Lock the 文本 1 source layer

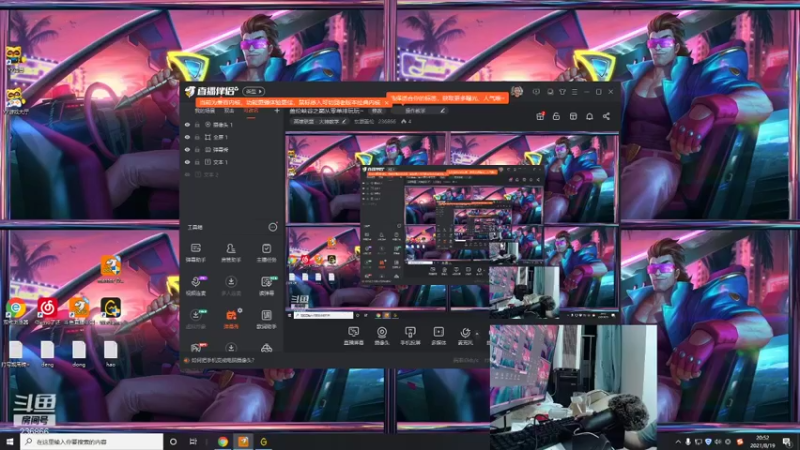[x=197, y=162]
